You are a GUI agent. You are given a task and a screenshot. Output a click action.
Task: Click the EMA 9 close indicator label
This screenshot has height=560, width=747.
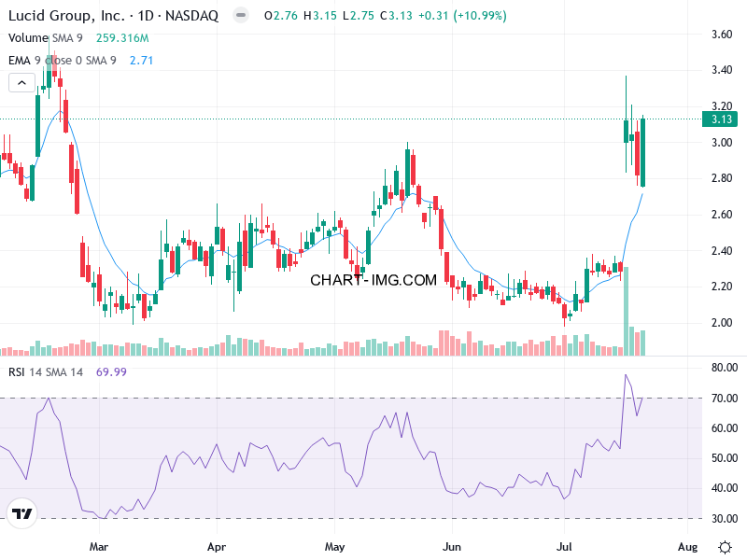click(62, 61)
